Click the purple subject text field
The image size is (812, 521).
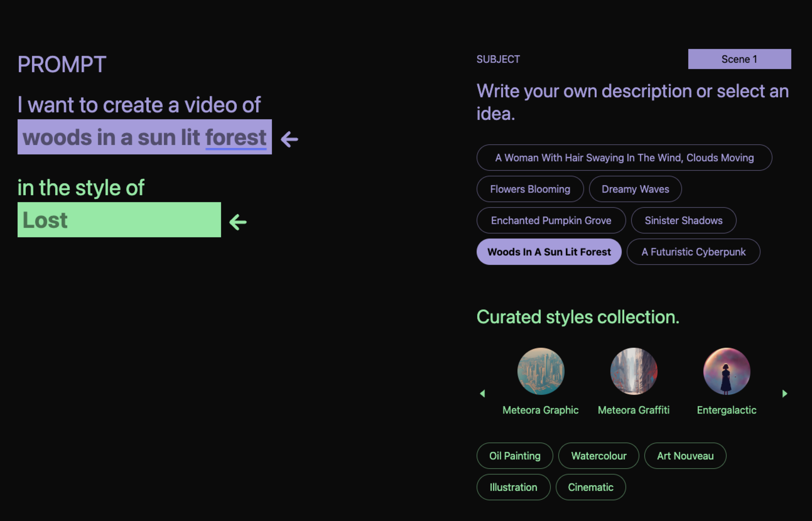click(x=144, y=137)
